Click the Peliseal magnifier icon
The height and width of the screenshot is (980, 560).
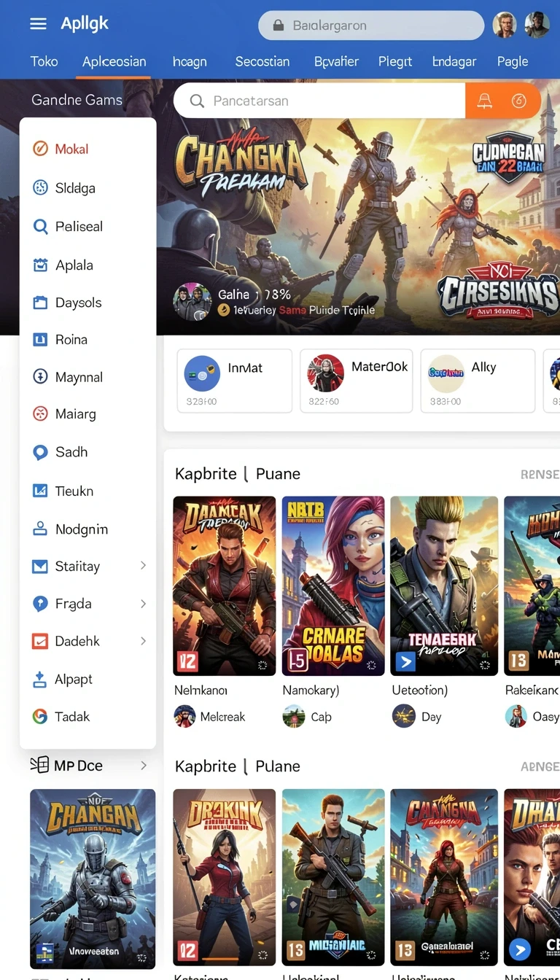pyautogui.click(x=41, y=227)
